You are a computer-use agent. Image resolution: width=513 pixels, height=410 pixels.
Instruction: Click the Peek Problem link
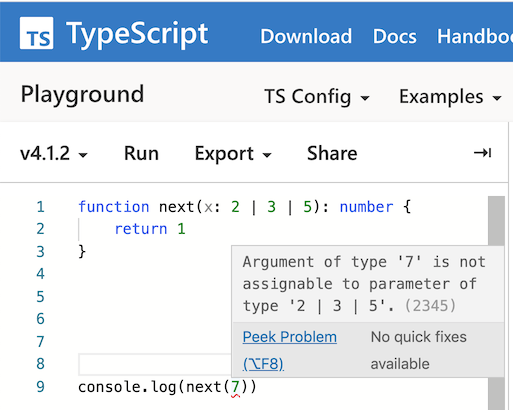pos(290,337)
